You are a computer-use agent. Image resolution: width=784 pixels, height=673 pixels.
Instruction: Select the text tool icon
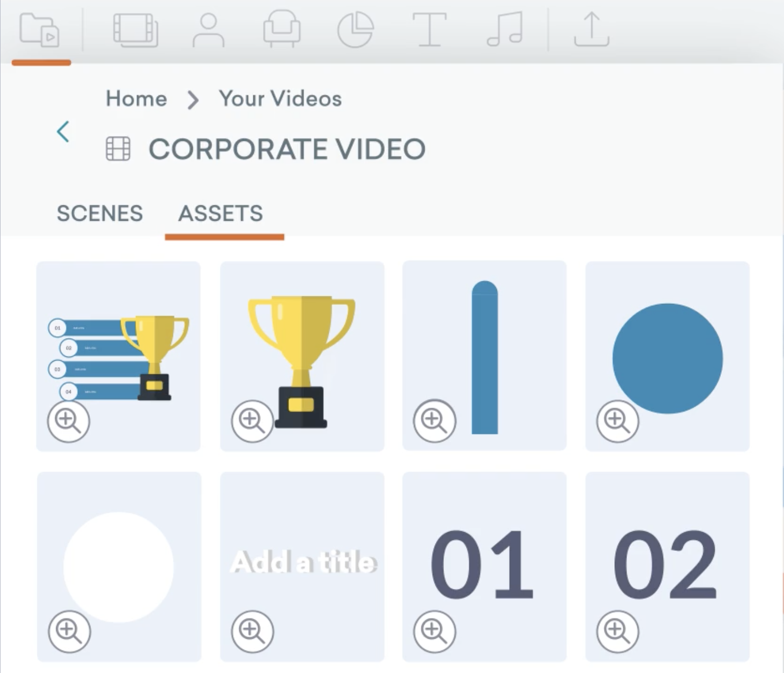pos(429,31)
